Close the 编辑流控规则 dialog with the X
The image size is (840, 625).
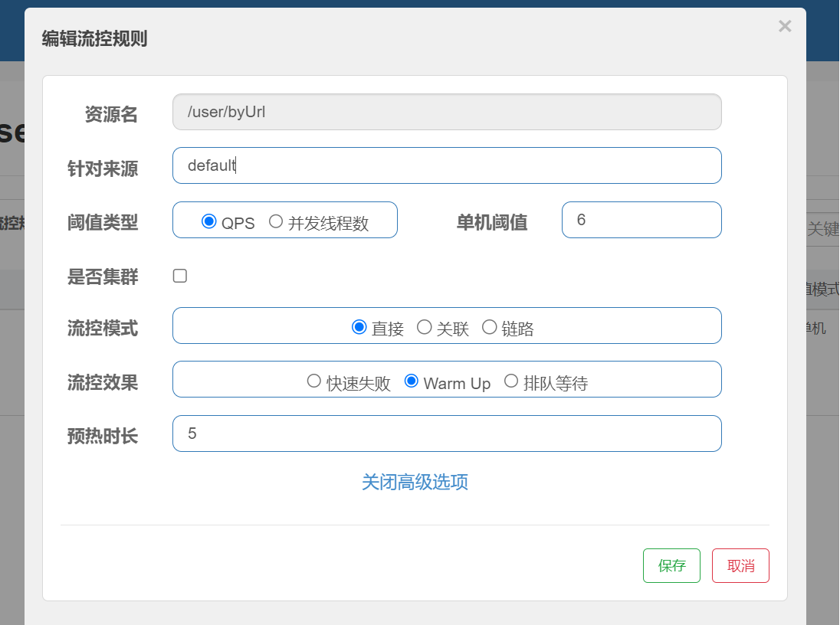(x=785, y=27)
